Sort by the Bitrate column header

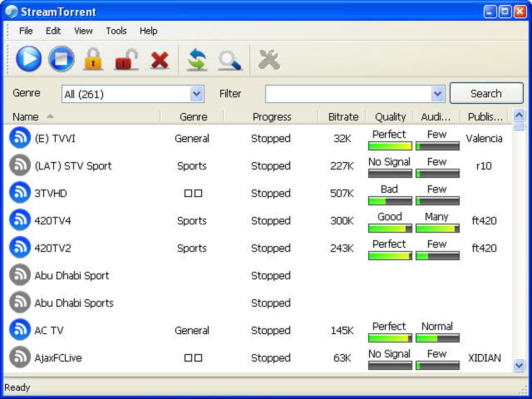(343, 117)
